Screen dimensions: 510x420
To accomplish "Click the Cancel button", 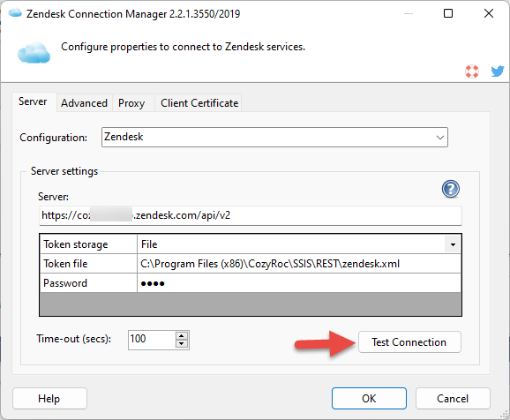I will coord(453,398).
